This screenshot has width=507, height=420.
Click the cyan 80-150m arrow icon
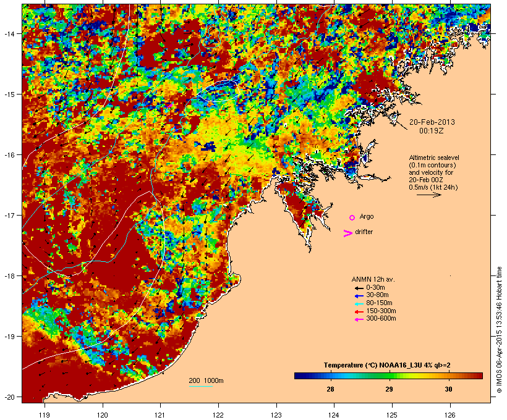pos(359,304)
